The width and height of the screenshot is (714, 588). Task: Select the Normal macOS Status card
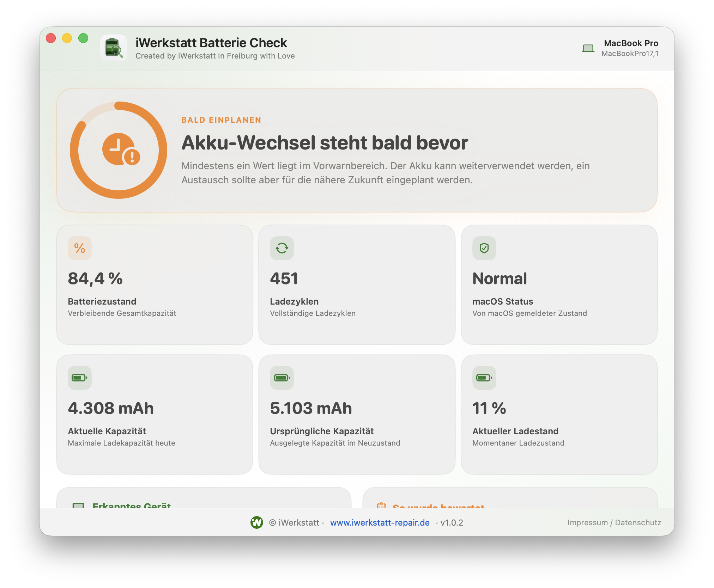tap(559, 285)
